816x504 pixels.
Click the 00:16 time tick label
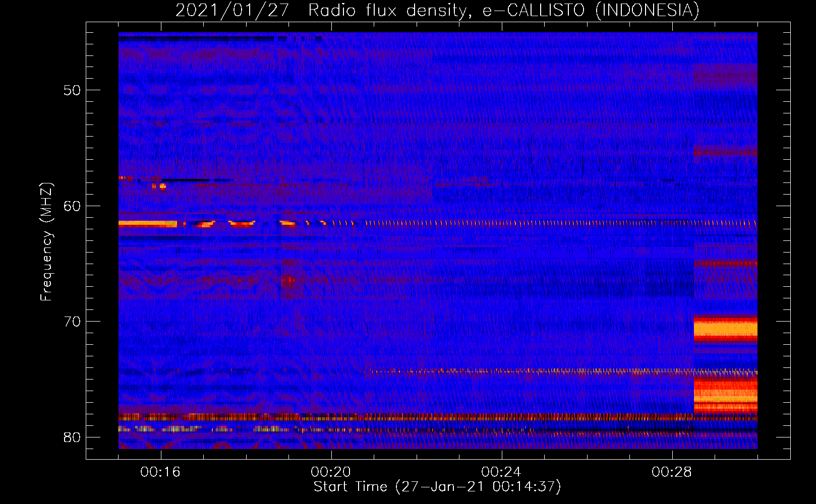(x=160, y=472)
